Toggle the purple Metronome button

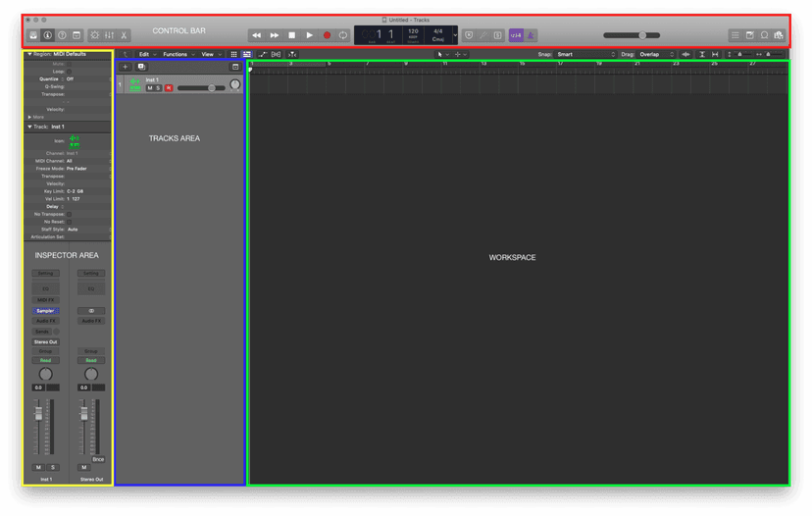pyautogui.click(x=531, y=35)
